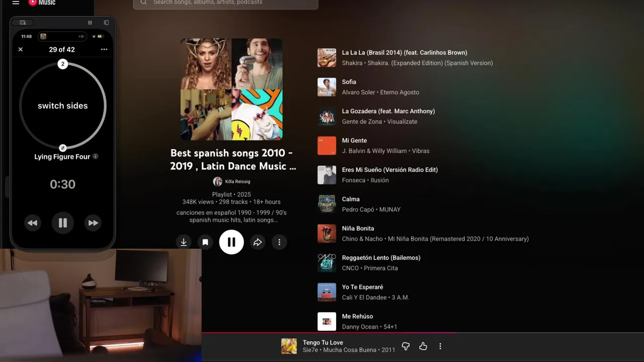Click the sidebar icon atop phone mirror
This screenshot has width=644, height=362.
106,23
